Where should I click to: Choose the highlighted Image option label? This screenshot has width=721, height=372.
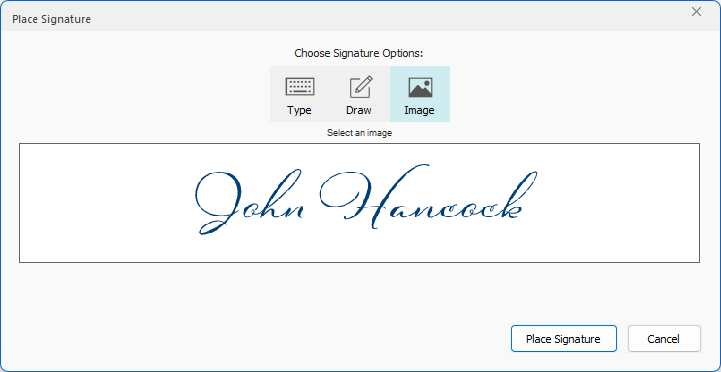pyautogui.click(x=419, y=111)
